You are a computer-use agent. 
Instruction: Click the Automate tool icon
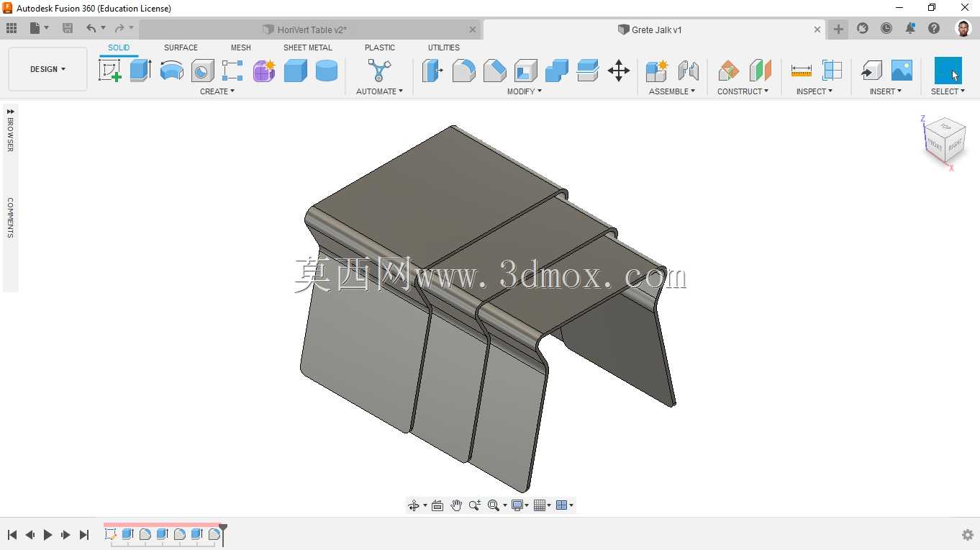379,71
